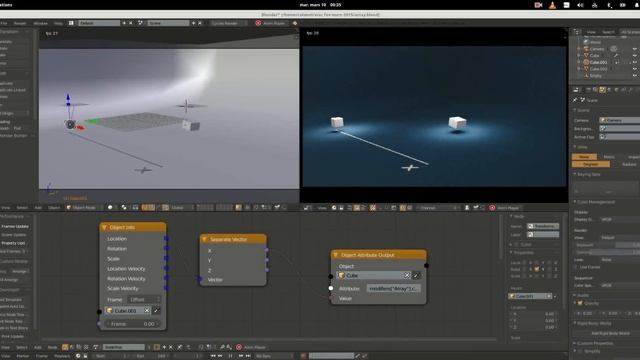
Task: Adjust the Gamma slider
Action: [x=607, y=252]
